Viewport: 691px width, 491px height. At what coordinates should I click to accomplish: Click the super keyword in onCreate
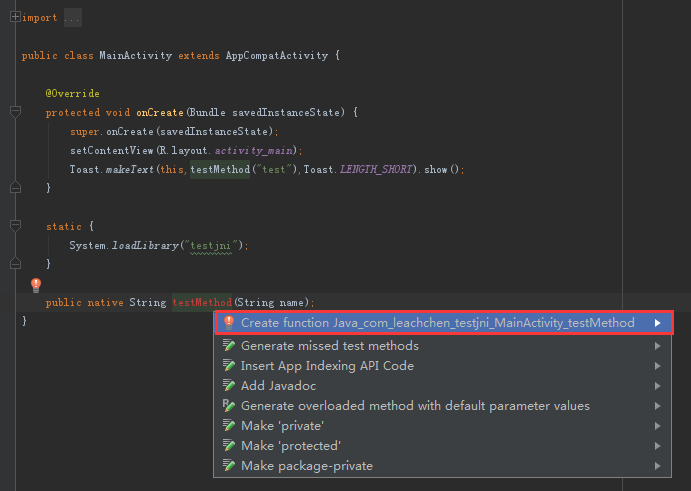85,132
